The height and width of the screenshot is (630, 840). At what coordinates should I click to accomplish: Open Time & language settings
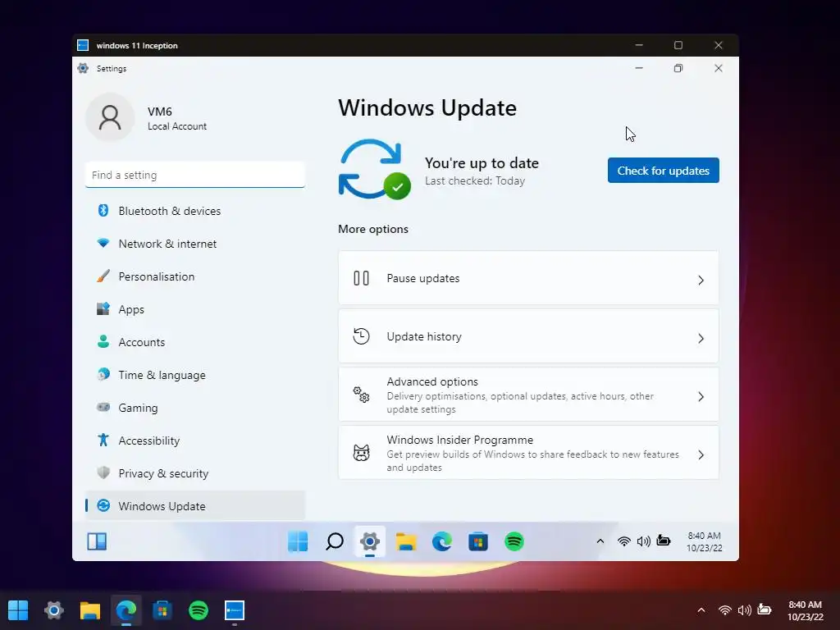[195, 375]
